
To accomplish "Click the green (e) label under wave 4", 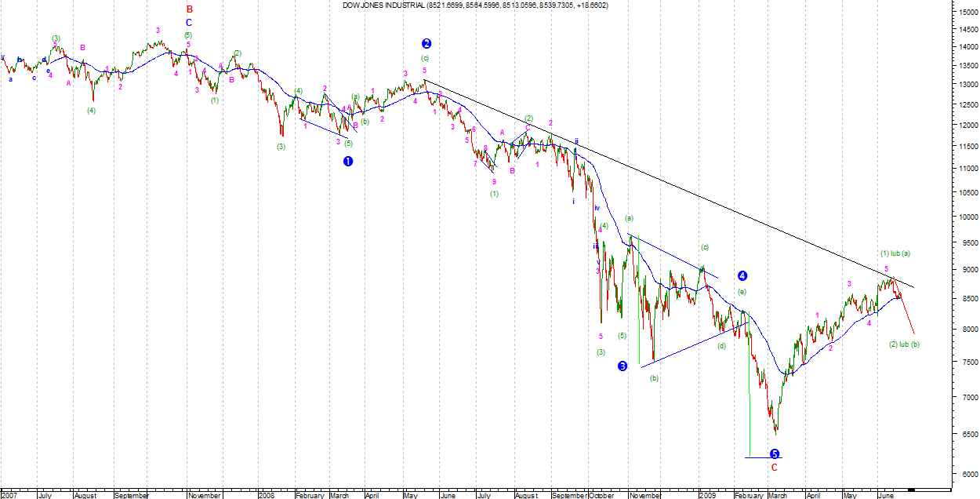I will [742, 292].
